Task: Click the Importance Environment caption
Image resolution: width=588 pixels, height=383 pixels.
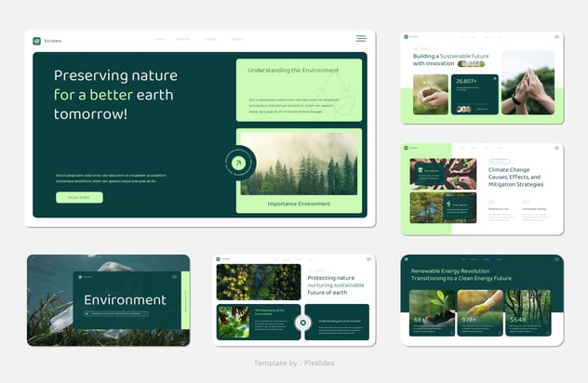Action: [x=299, y=204]
